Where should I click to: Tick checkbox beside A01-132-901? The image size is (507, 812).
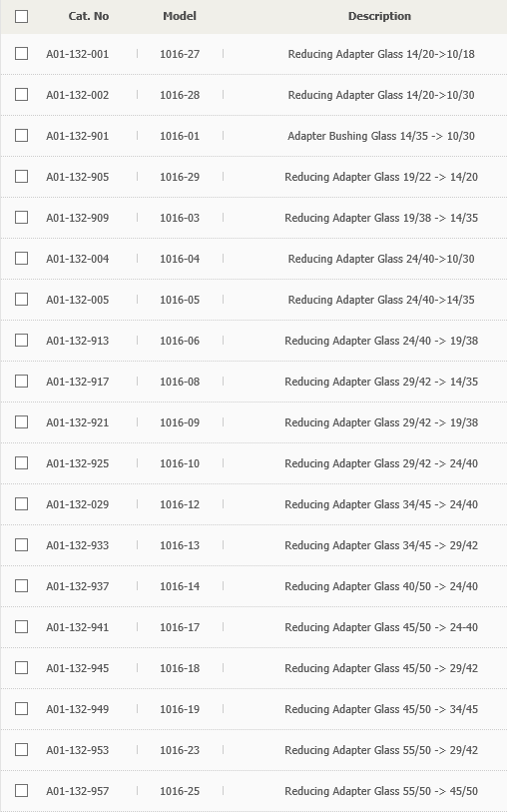tap(21, 135)
